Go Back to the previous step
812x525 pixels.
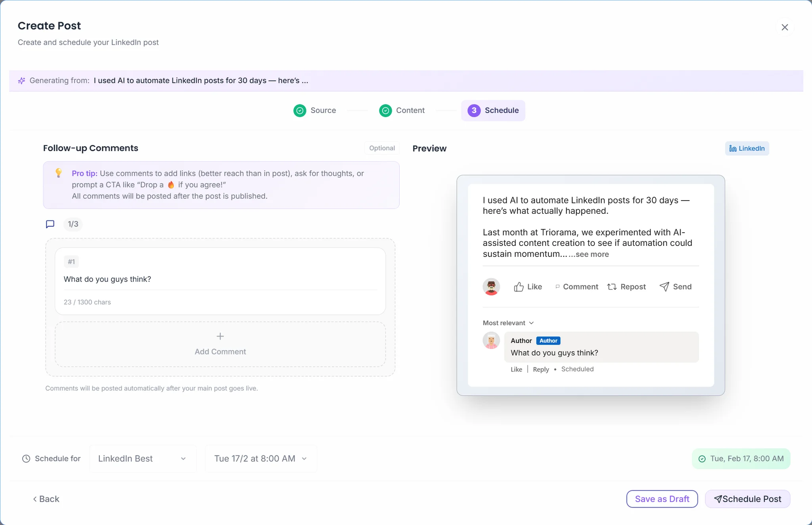[x=46, y=499]
